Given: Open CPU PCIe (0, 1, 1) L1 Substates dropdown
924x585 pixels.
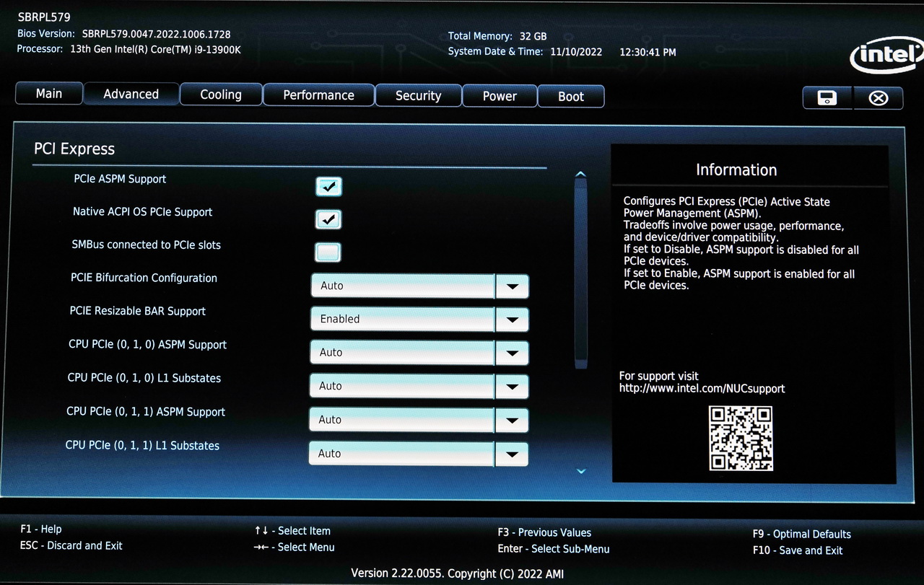Looking at the screenshot, I should point(418,454).
